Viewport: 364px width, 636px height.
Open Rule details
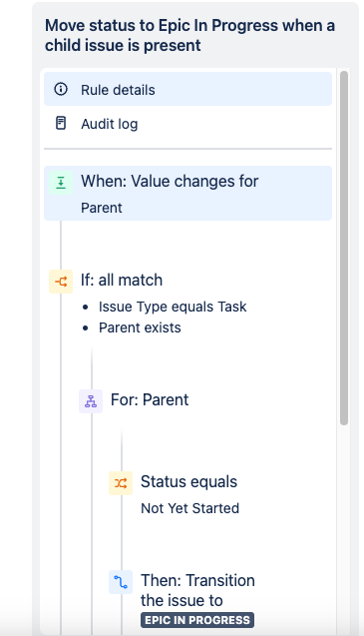(187, 89)
